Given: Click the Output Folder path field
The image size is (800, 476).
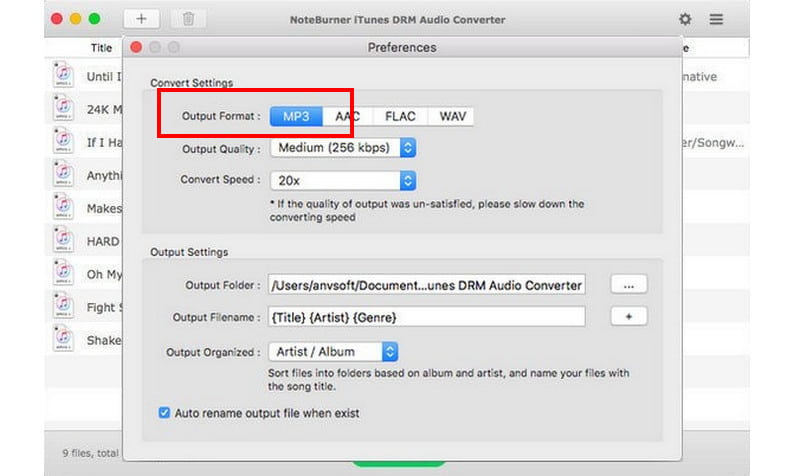Looking at the screenshot, I should point(427,285).
